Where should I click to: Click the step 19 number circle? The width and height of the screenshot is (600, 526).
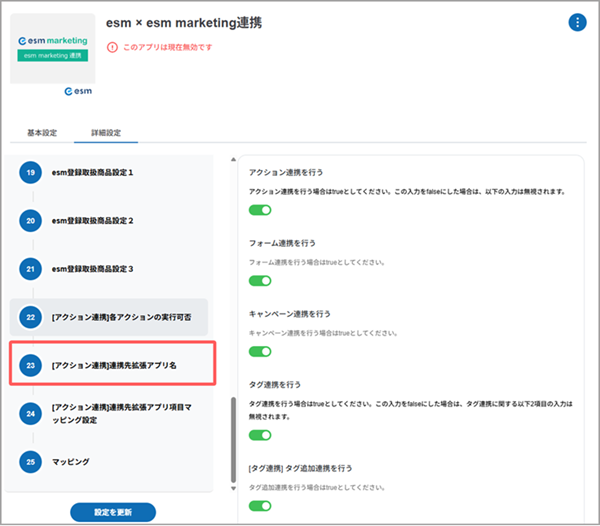click(31, 173)
